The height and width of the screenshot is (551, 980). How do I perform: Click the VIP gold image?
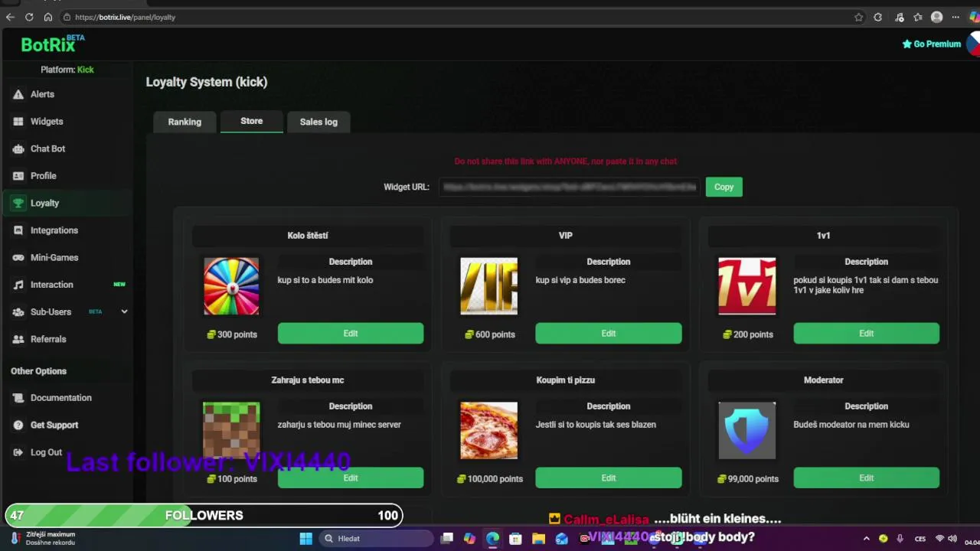tap(488, 286)
